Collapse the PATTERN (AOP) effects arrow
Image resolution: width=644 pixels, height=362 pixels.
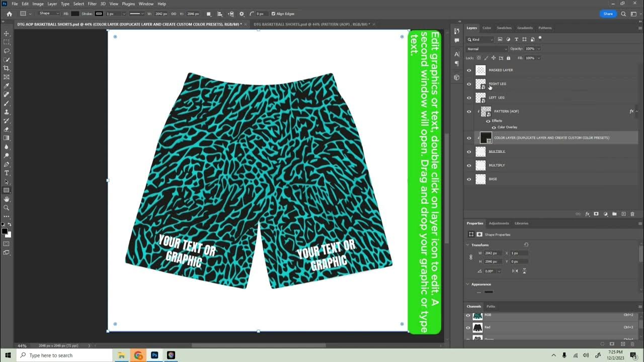click(638, 111)
